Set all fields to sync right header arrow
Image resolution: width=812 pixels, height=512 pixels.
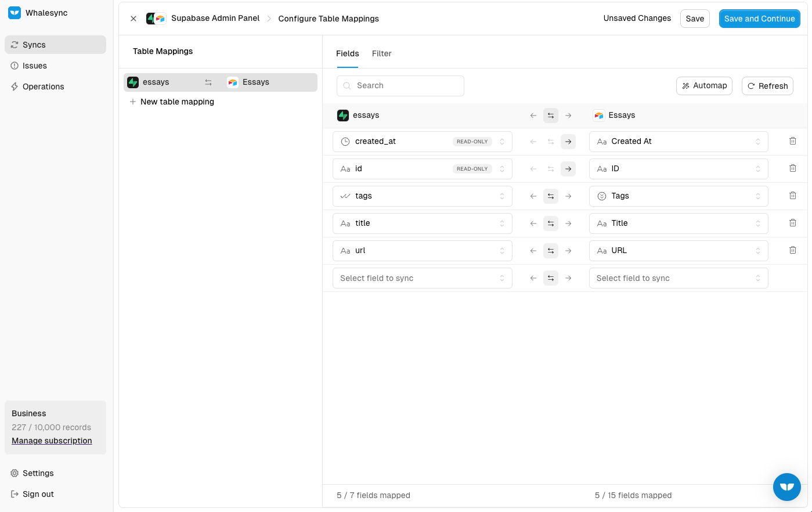pos(568,116)
